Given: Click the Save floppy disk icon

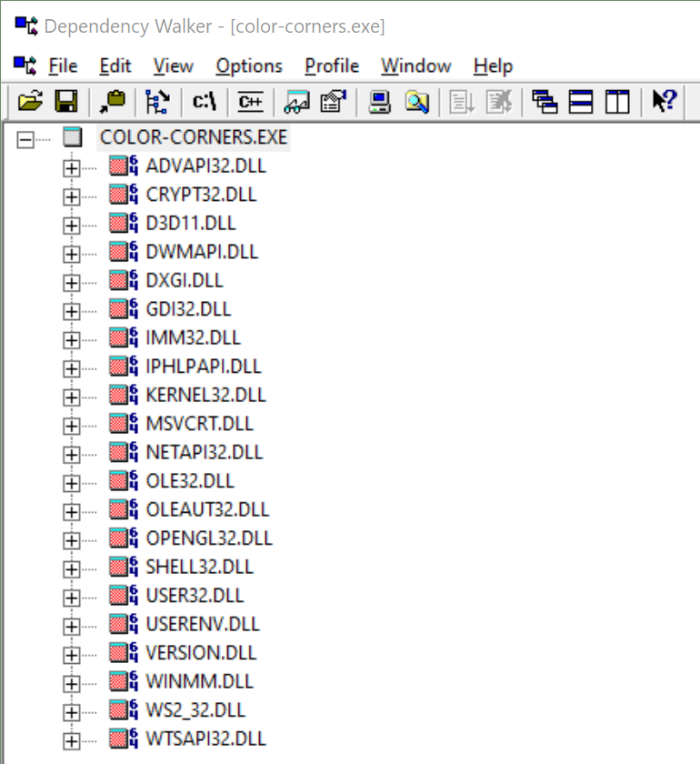Looking at the screenshot, I should [x=66, y=102].
